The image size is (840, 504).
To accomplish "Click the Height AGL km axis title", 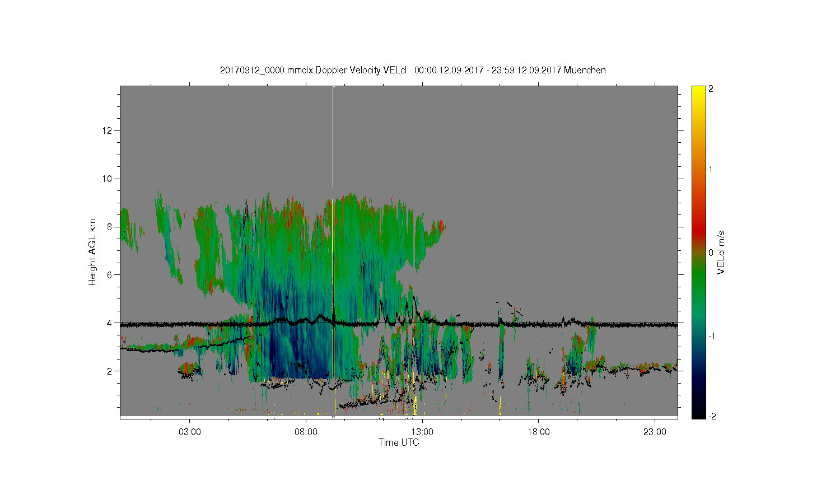I will click(x=92, y=252).
